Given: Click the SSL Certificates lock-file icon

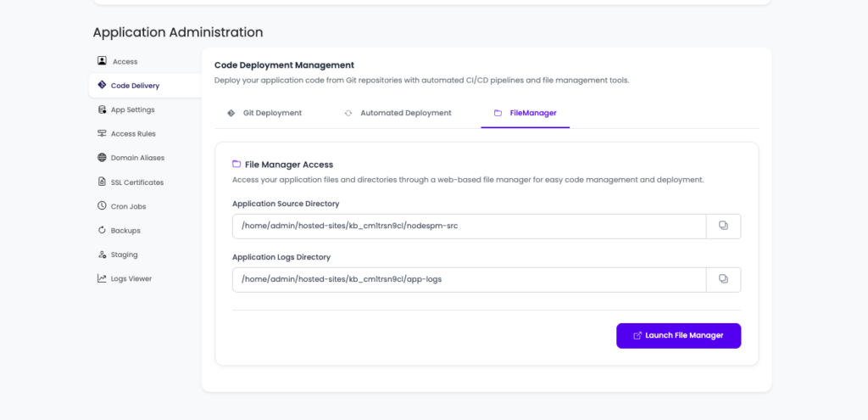Looking at the screenshot, I should pyautogui.click(x=102, y=182).
